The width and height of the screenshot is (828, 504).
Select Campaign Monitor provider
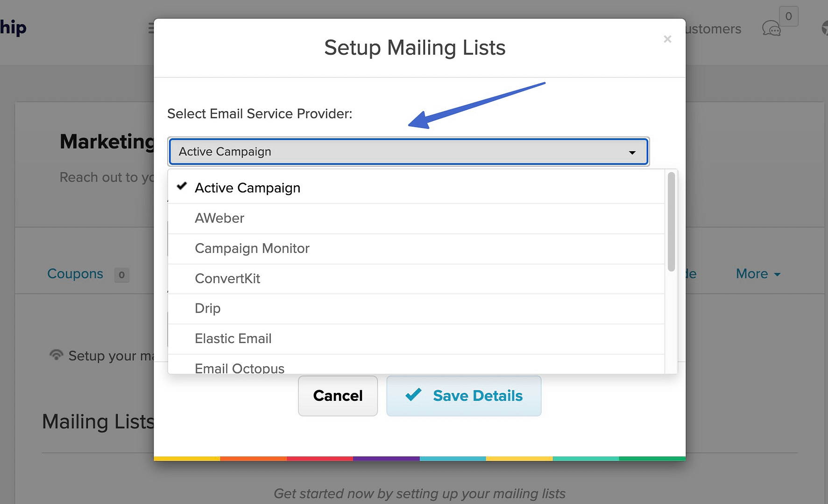click(252, 248)
